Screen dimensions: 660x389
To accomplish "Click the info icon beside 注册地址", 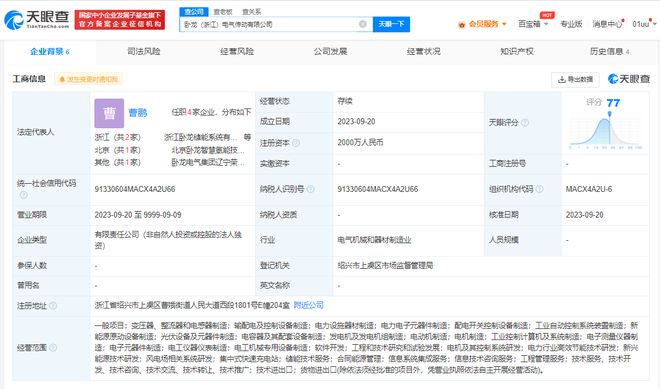I will tap(53, 306).
